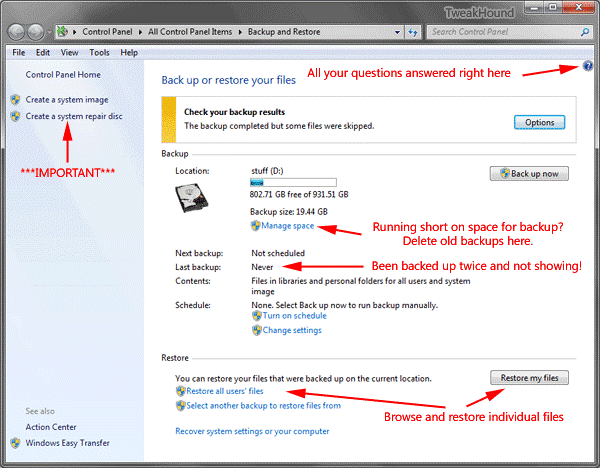The height and width of the screenshot is (468, 600).
Task: Click shield icon beside Manage space
Action: (255, 226)
